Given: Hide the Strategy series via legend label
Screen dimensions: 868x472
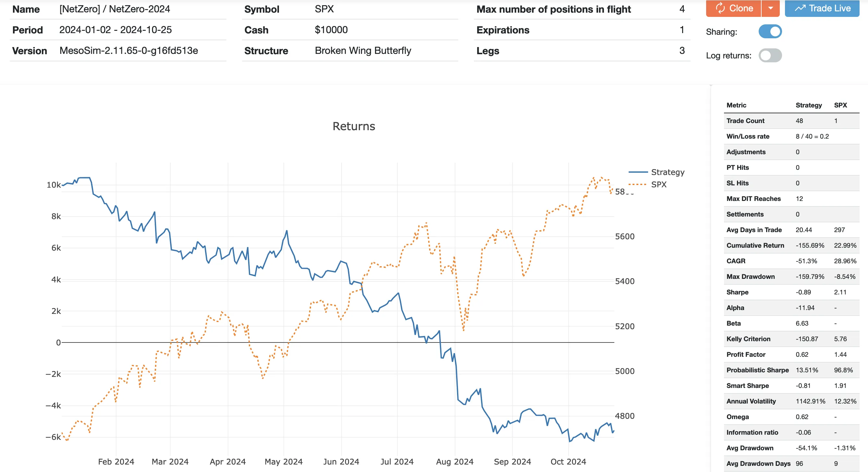Looking at the screenshot, I should coord(668,172).
